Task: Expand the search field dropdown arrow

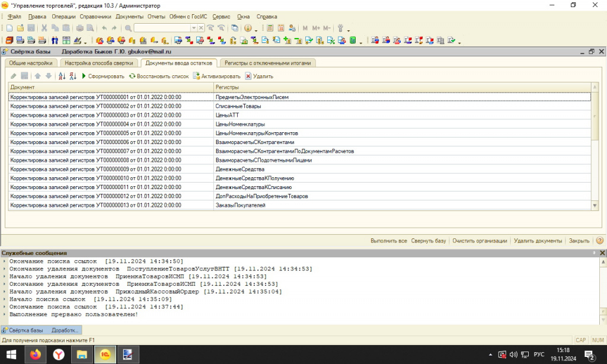Action: pos(194,28)
